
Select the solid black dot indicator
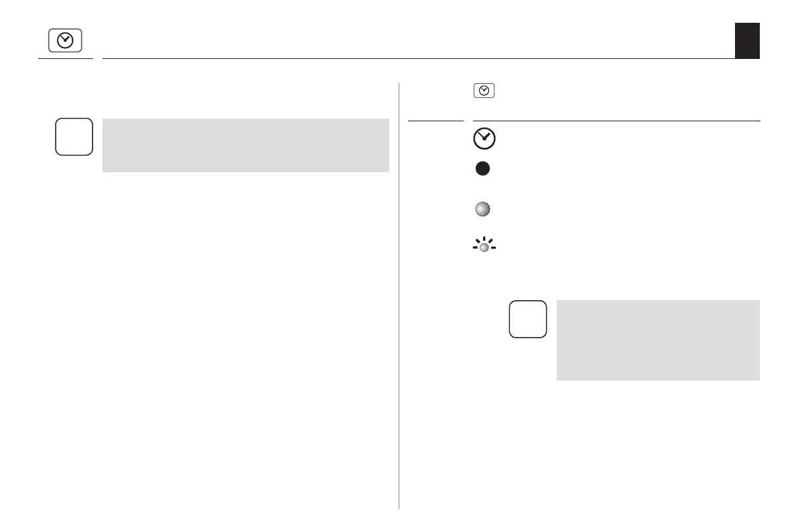482,170
